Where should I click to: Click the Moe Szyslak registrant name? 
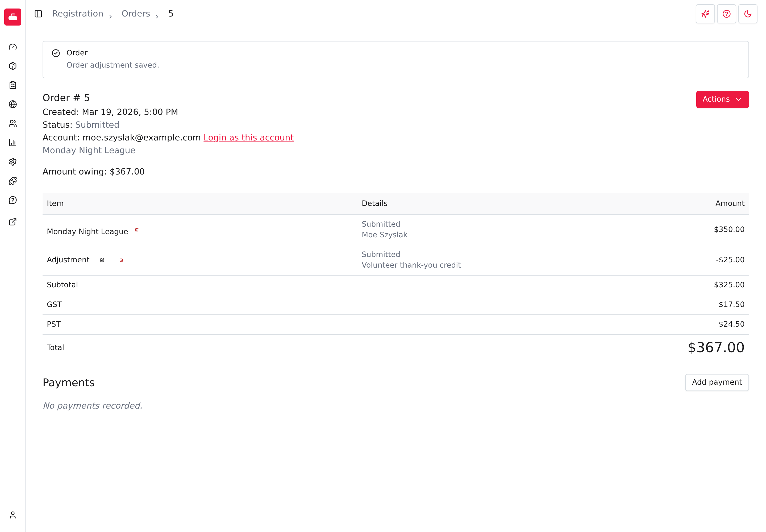click(x=385, y=235)
